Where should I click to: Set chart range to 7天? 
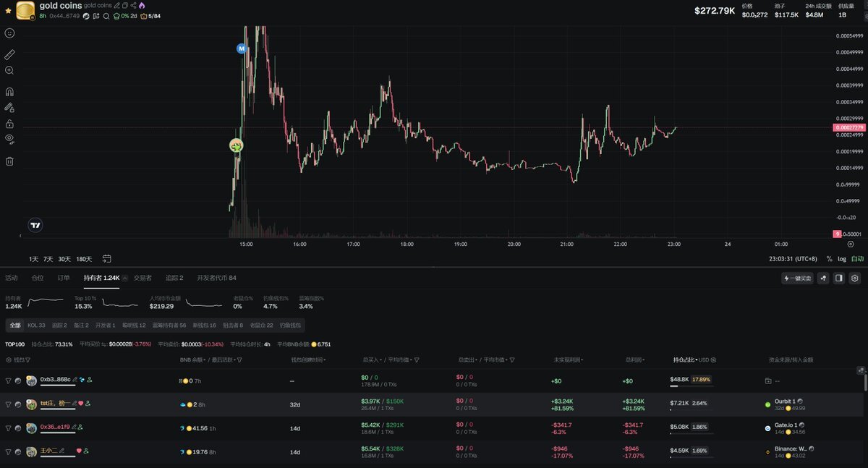tap(48, 259)
